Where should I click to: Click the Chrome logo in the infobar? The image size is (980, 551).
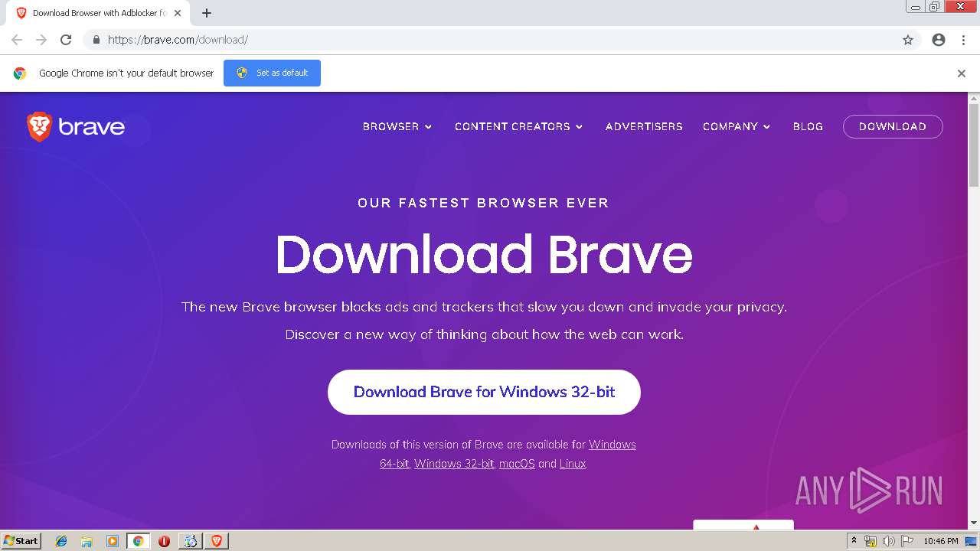tap(20, 73)
